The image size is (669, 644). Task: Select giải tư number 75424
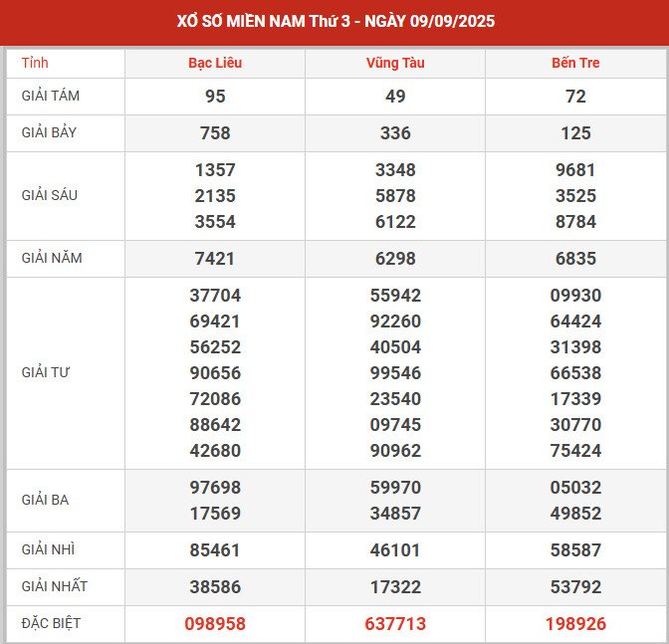coord(575,451)
